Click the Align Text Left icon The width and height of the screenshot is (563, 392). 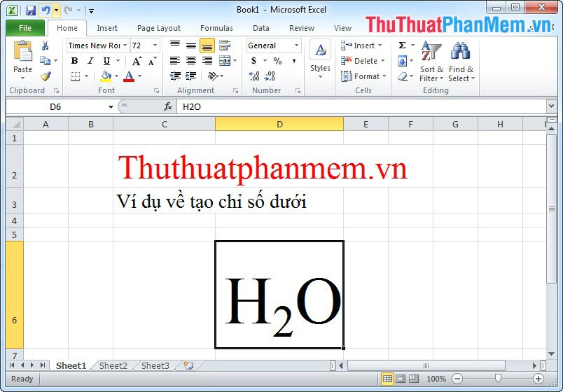tap(175, 61)
